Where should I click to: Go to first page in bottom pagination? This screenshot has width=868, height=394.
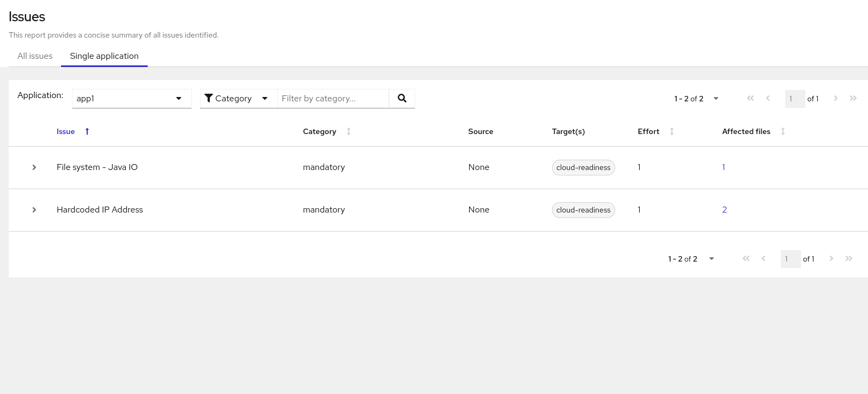click(x=746, y=259)
